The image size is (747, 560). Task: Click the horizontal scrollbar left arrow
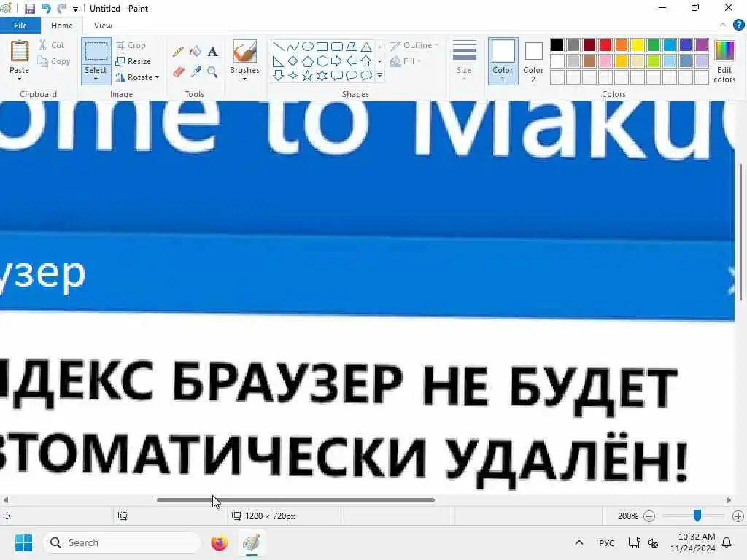tap(6, 500)
